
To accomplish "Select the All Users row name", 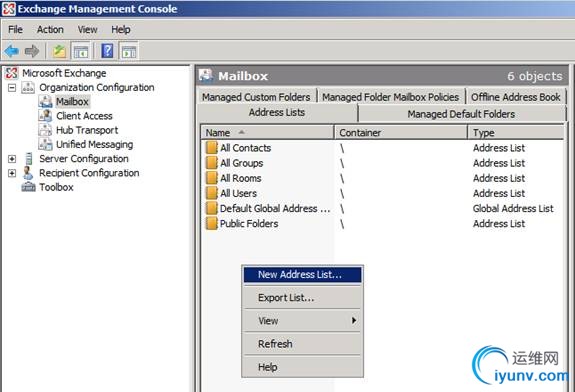I will tap(238, 193).
